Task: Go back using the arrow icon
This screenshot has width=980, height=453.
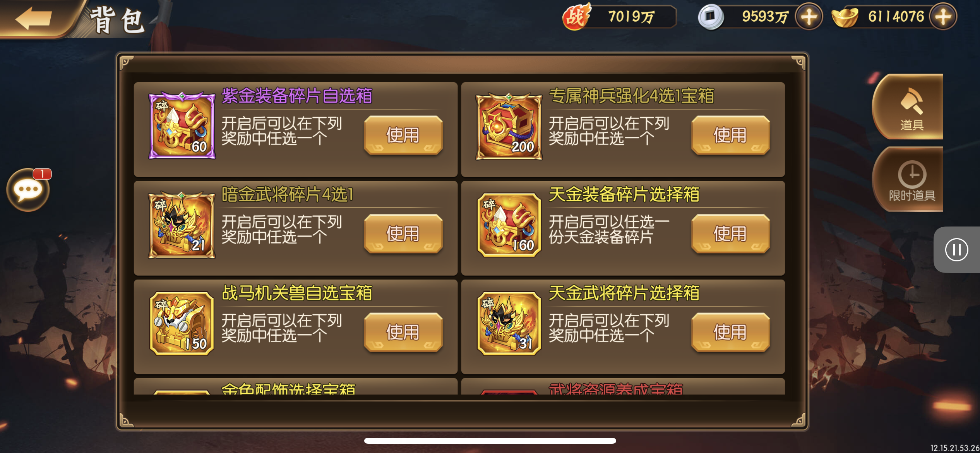Action: tap(34, 17)
